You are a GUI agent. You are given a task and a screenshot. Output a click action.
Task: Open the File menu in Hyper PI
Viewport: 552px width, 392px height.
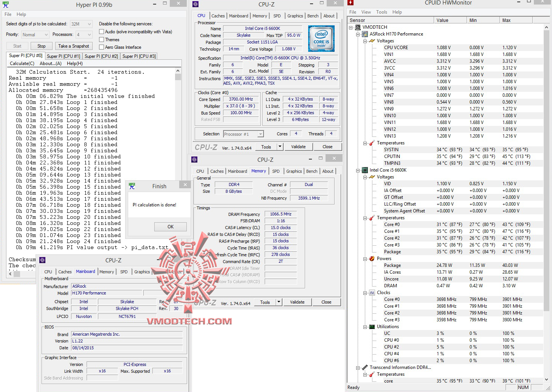(8, 14)
